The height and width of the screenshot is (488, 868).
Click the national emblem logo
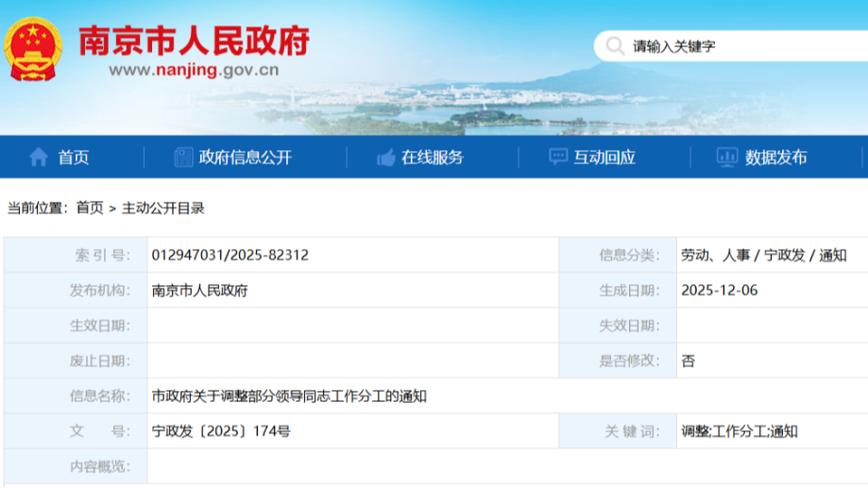(x=32, y=47)
